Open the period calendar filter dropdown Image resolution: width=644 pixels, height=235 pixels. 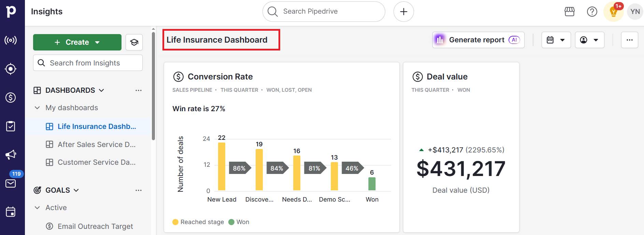(x=556, y=40)
